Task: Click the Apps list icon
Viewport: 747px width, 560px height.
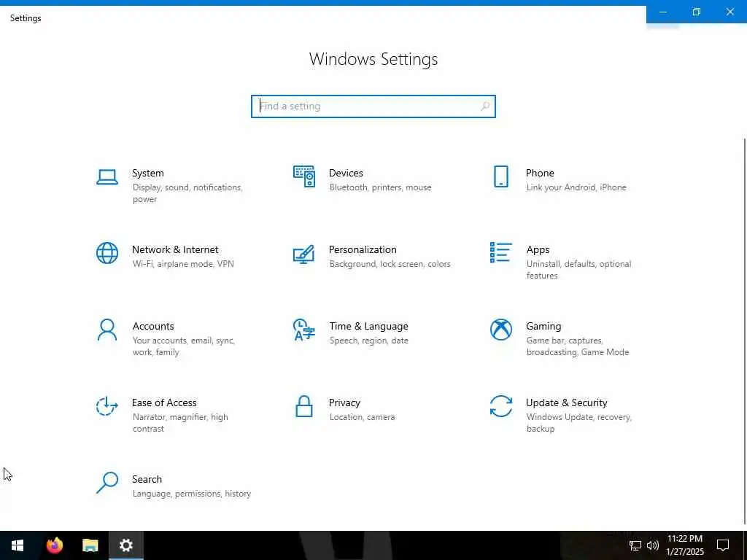Action: click(500, 252)
